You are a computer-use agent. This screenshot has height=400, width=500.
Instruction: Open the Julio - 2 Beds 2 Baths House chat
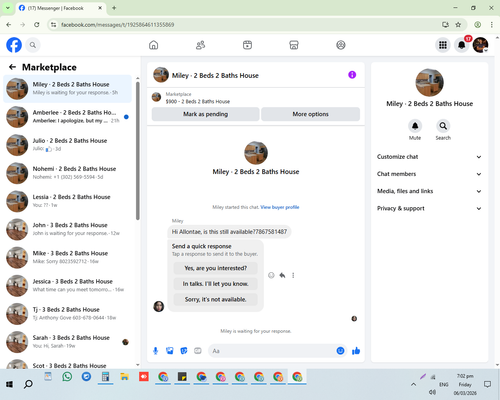68,145
